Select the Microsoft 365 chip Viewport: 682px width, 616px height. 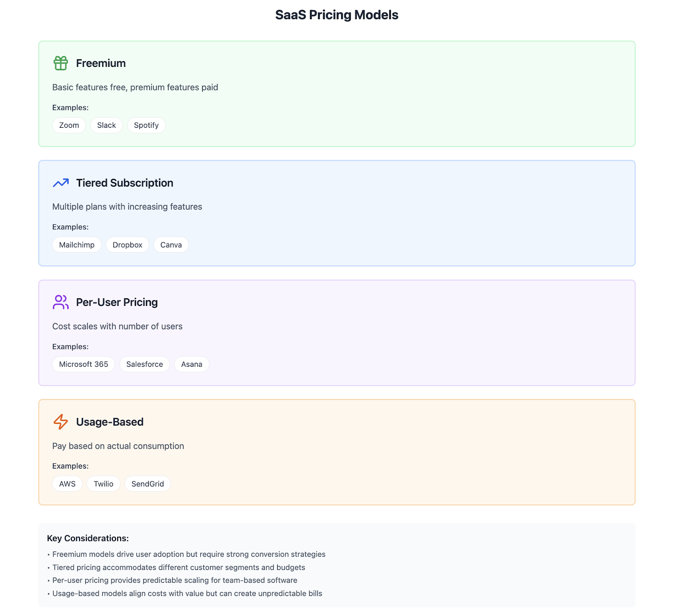tap(84, 364)
